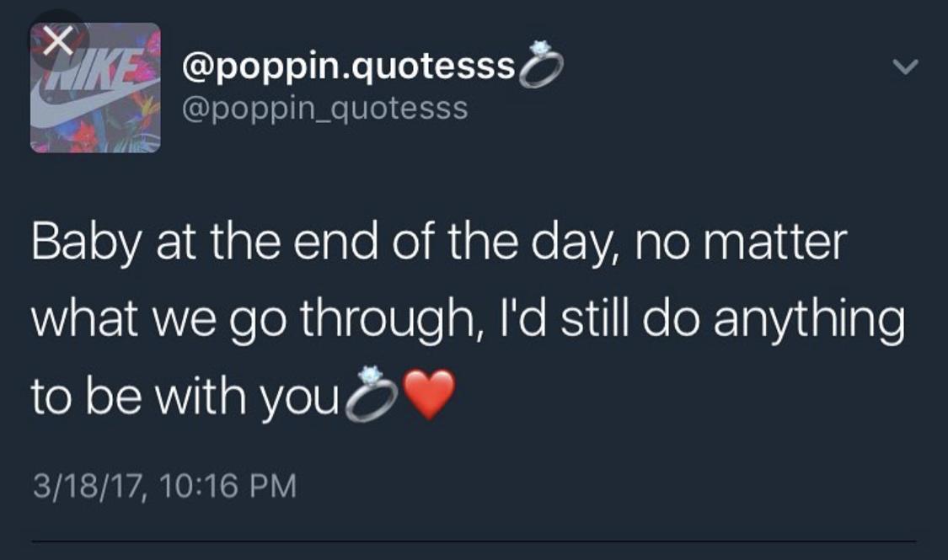Select the ring emoji beside the display name
The image size is (948, 560).
[x=540, y=65]
